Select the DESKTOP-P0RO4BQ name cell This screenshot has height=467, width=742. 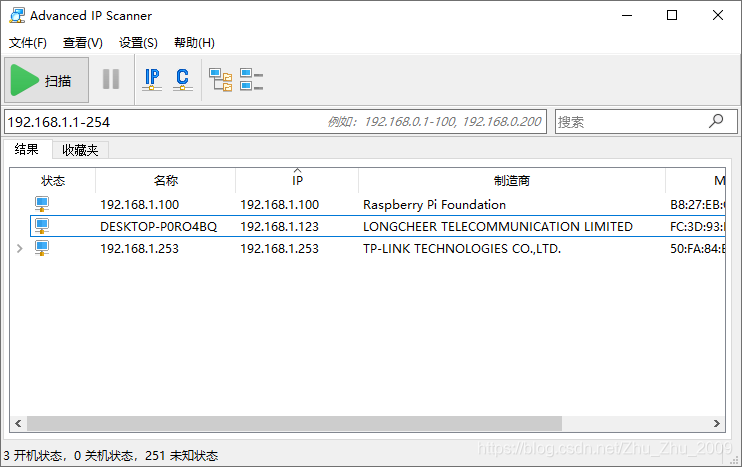tap(159, 227)
